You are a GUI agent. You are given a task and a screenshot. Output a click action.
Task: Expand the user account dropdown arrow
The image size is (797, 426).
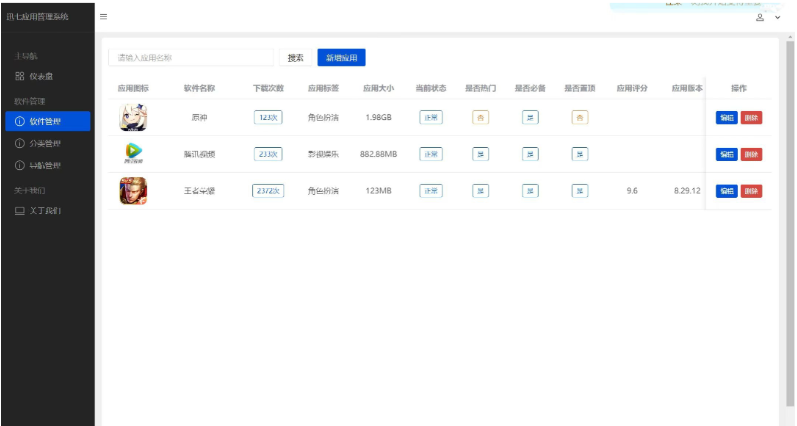[777, 18]
